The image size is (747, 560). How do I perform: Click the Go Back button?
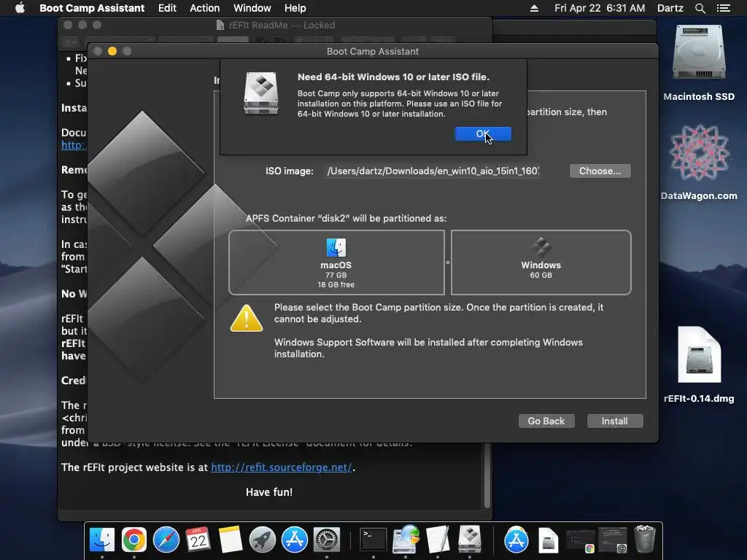click(x=546, y=421)
